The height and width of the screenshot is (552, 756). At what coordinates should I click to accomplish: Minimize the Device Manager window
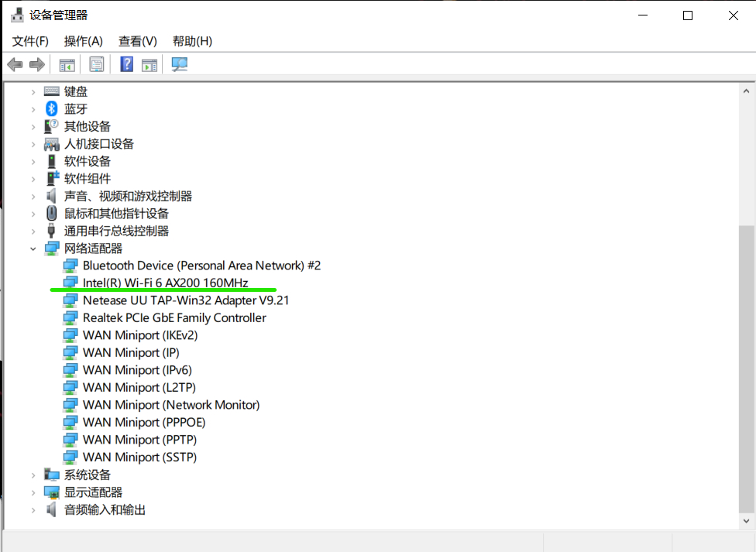pyautogui.click(x=643, y=15)
